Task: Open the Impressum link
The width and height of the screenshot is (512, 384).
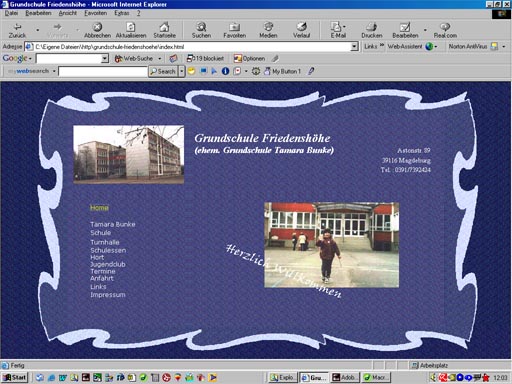Action: (x=108, y=295)
